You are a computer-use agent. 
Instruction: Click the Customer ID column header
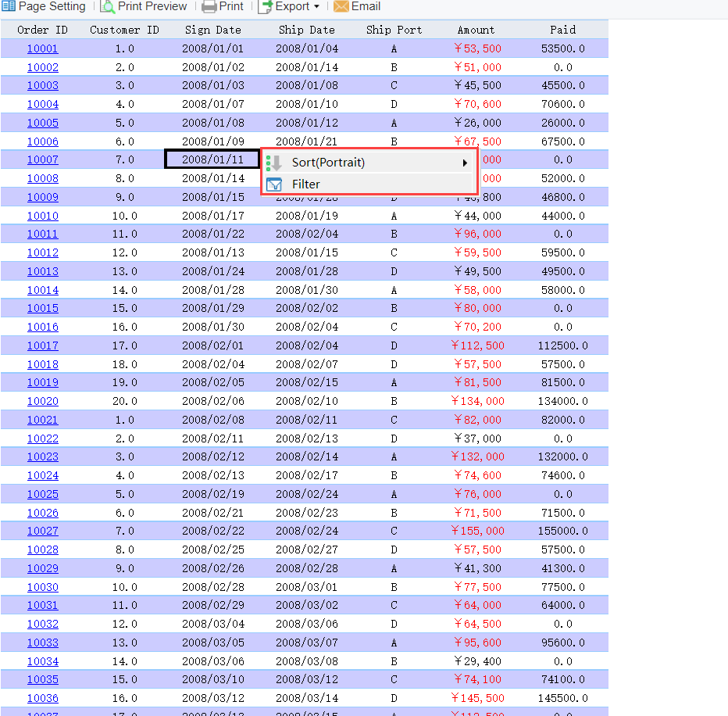click(124, 30)
